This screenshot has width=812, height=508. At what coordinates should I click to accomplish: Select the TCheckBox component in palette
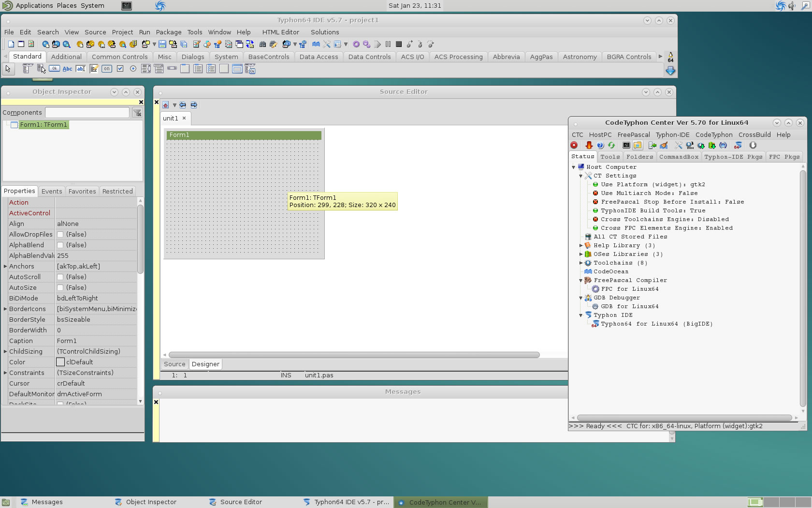(120, 69)
